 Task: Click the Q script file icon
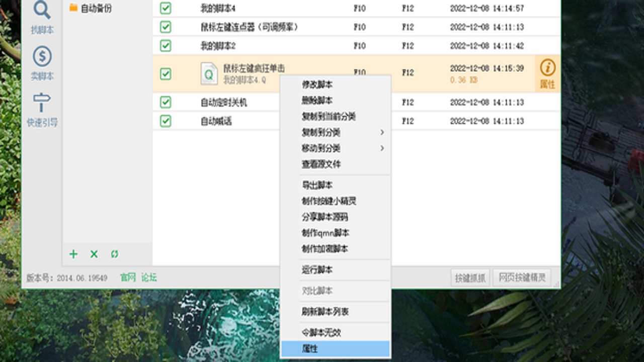(x=209, y=73)
